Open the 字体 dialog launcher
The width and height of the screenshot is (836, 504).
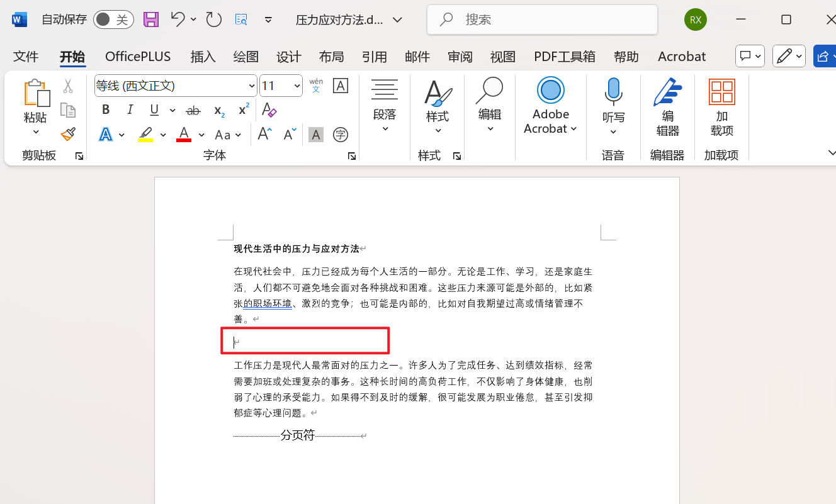[351, 155]
